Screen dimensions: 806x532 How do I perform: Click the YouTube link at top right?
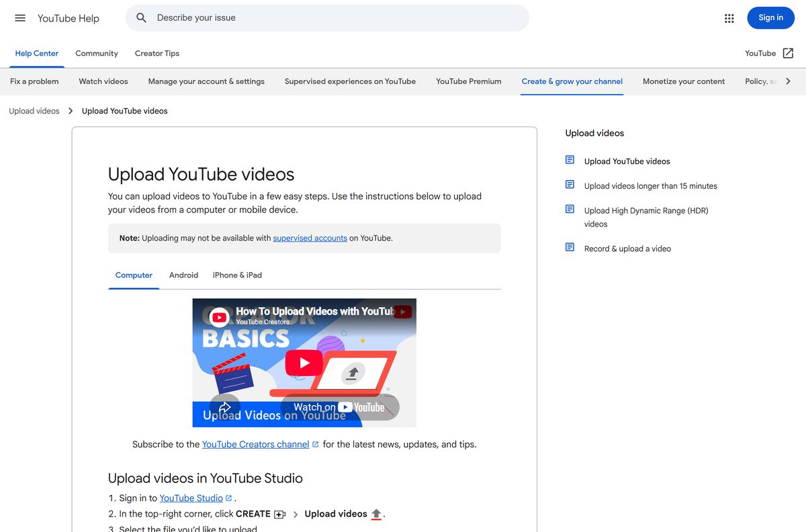[760, 53]
